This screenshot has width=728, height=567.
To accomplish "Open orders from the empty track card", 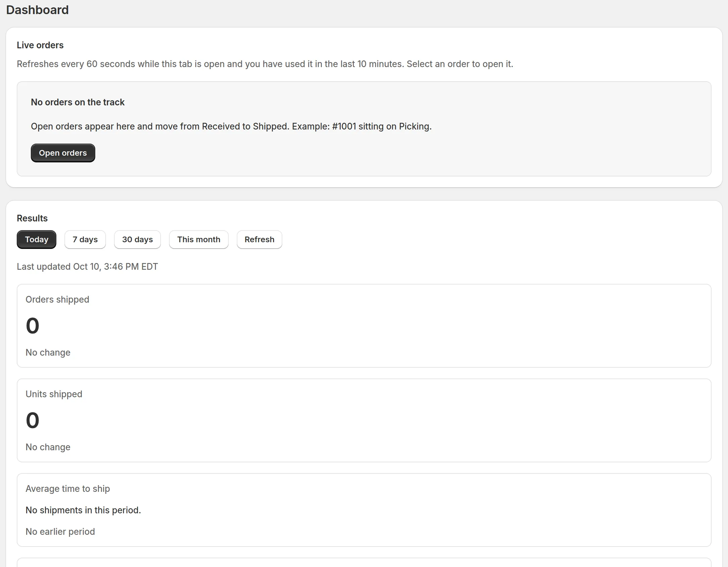I will tap(63, 153).
